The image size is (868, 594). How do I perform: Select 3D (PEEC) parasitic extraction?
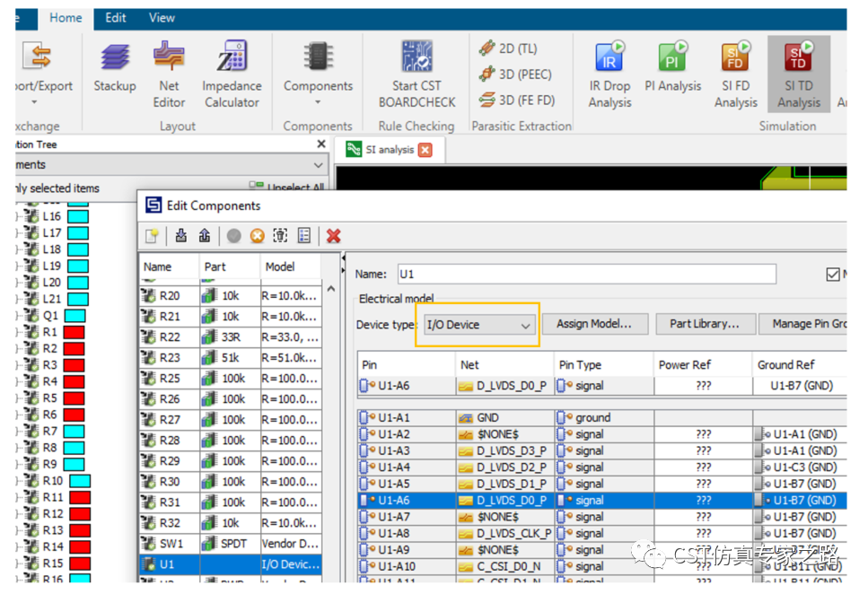[x=515, y=74]
